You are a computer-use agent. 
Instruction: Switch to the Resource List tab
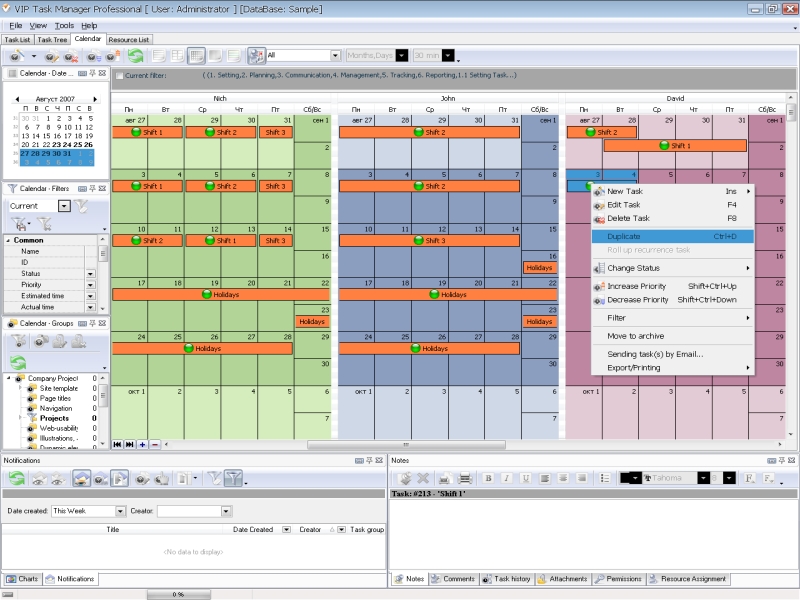[x=129, y=40]
